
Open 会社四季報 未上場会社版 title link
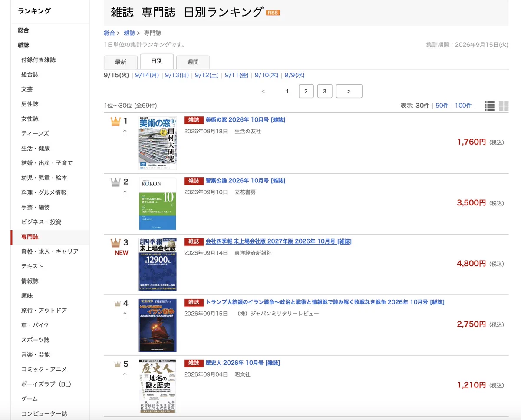point(278,241)
